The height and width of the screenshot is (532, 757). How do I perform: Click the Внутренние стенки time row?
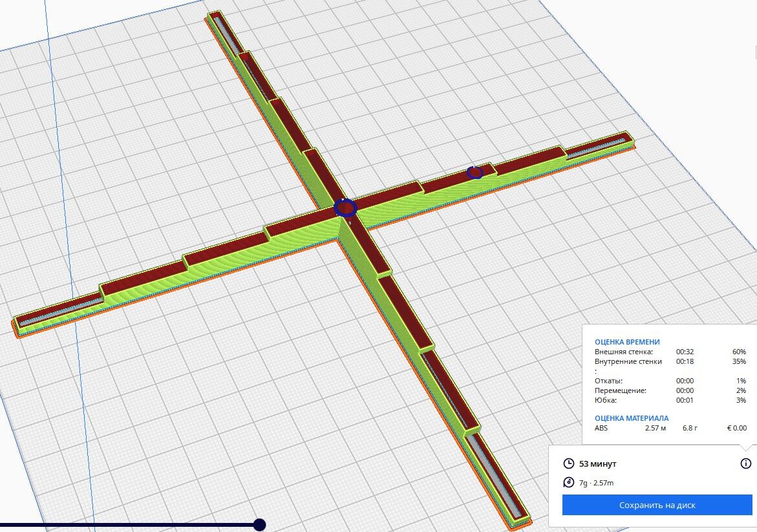(x=670, y=361)
